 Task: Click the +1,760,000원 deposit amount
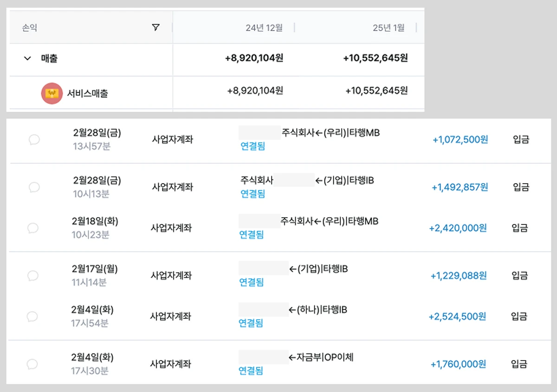pos(458,364)
